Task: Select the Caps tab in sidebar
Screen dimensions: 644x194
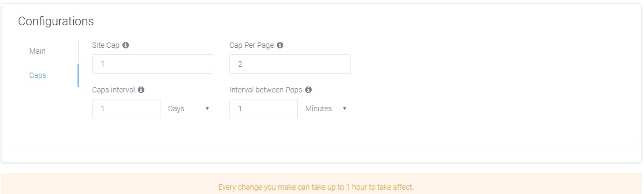Action: tap(37, 75)
